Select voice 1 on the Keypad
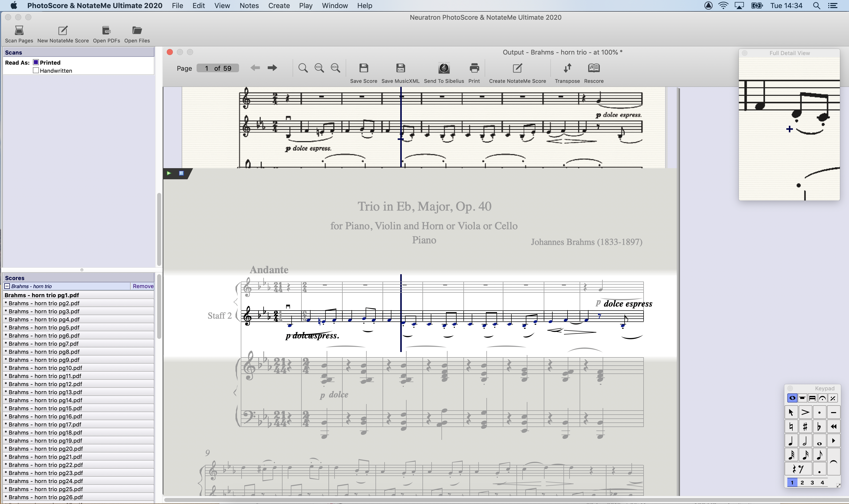849x504 pixels. pyautogui.click(x=792, y=483)
